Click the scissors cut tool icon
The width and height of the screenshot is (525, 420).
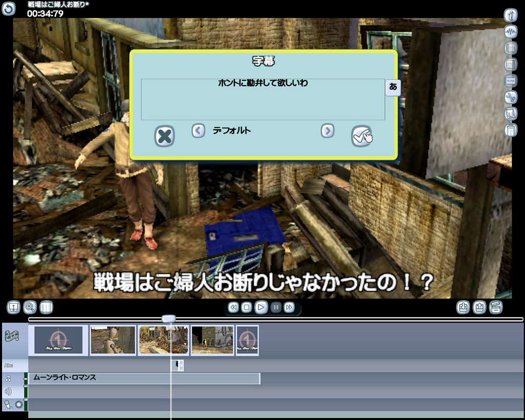point(511,97)
